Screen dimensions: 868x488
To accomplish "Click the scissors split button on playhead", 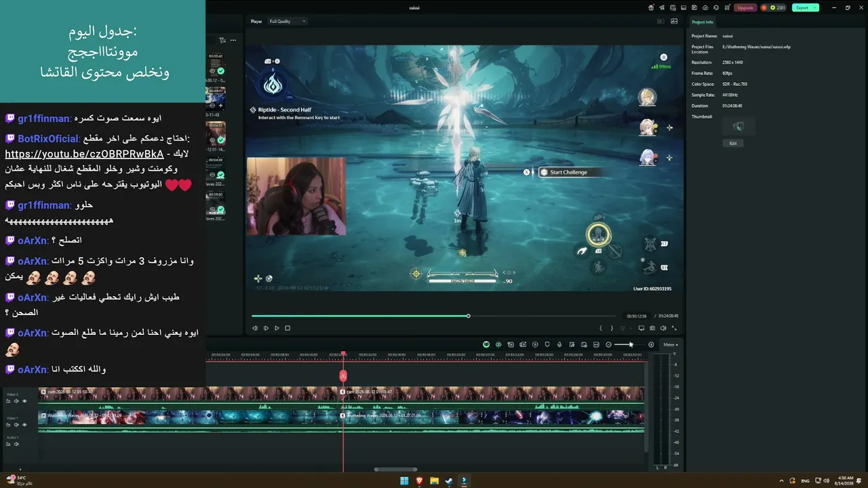I will click(343, 375).
